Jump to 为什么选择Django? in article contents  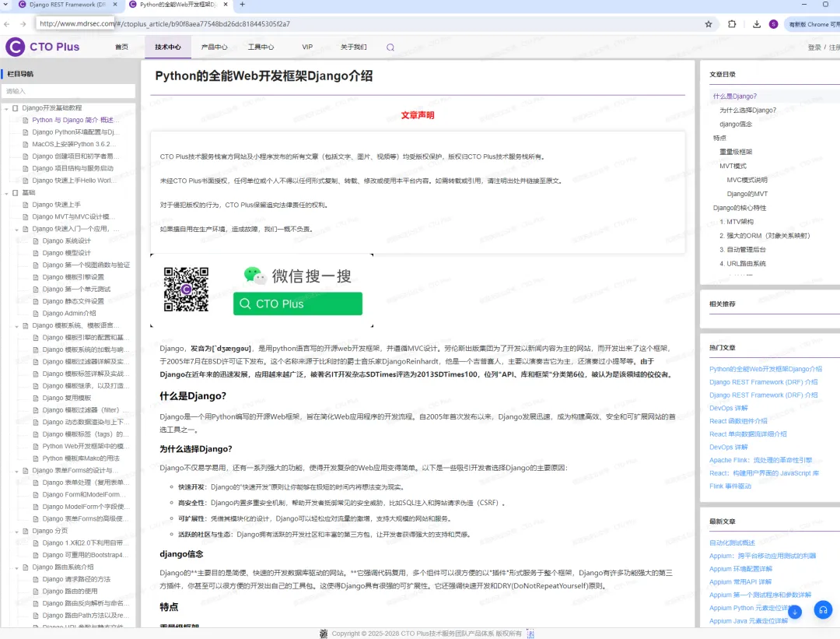[747, 111]
